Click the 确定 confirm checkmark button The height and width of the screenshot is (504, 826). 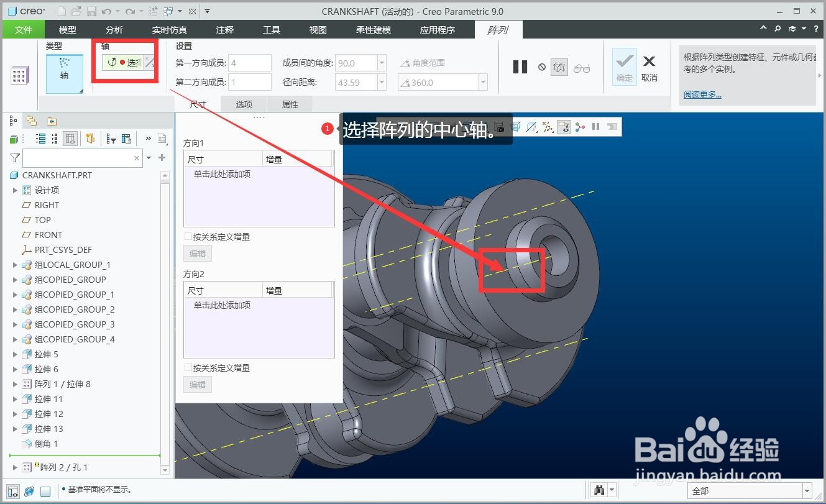625,66
